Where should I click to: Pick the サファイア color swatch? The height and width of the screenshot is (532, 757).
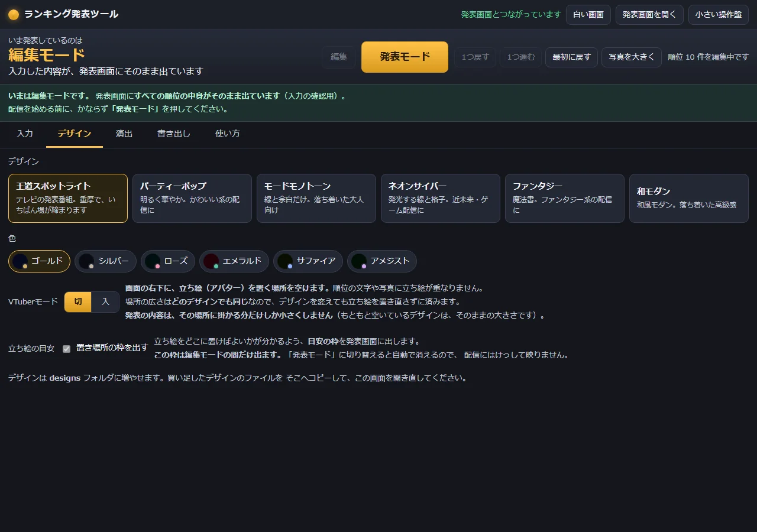(x=308, y=261)
